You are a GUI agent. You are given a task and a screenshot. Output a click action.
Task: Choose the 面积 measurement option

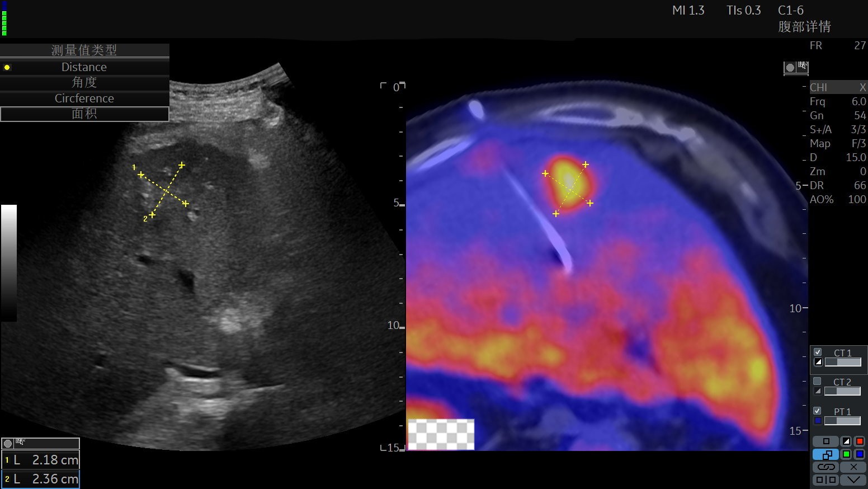pos(84,114)
